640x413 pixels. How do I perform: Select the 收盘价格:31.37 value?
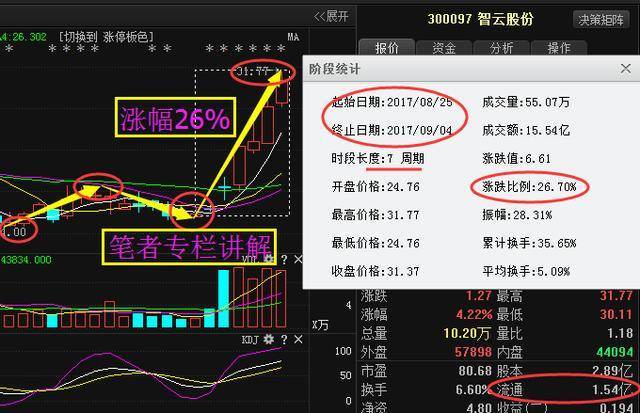(376, 271)
